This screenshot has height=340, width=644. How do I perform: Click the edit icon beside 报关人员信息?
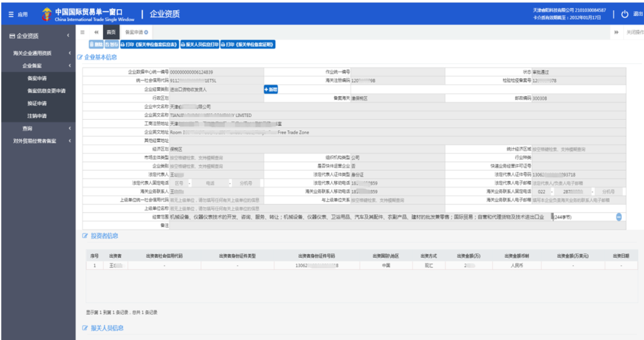[85, 327]
